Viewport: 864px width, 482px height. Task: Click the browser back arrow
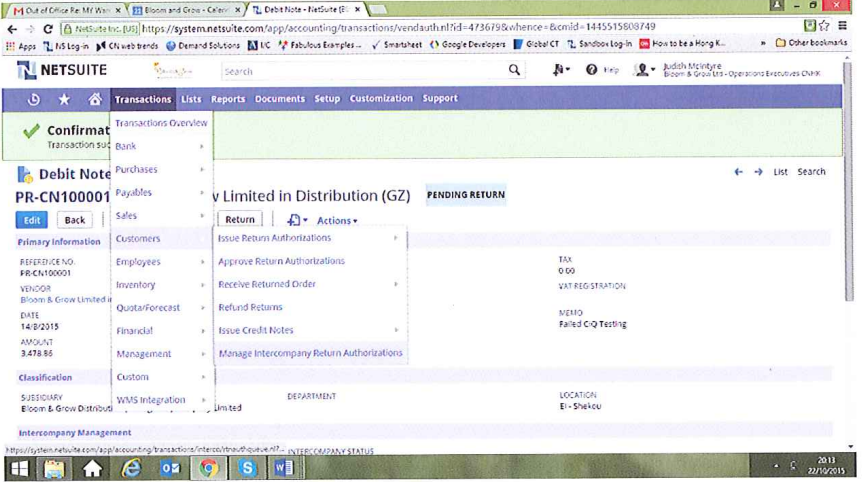click(x=12, y=29)
